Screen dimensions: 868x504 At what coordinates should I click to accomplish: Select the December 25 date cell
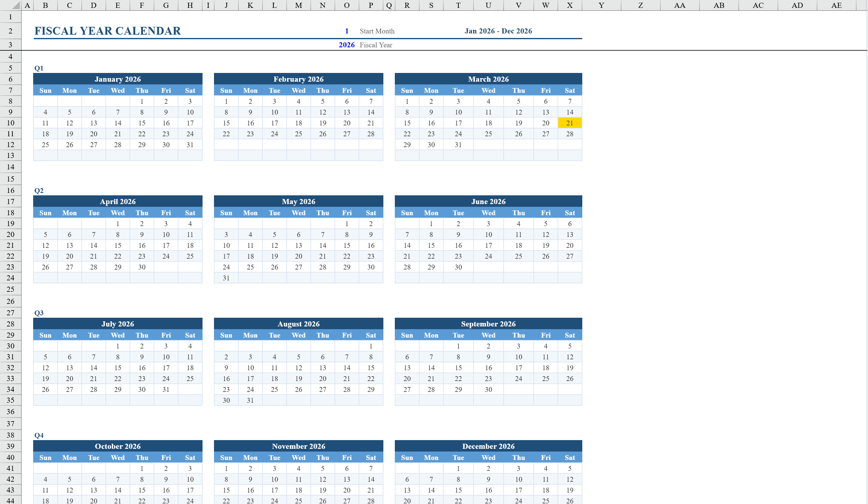[546, 501]
